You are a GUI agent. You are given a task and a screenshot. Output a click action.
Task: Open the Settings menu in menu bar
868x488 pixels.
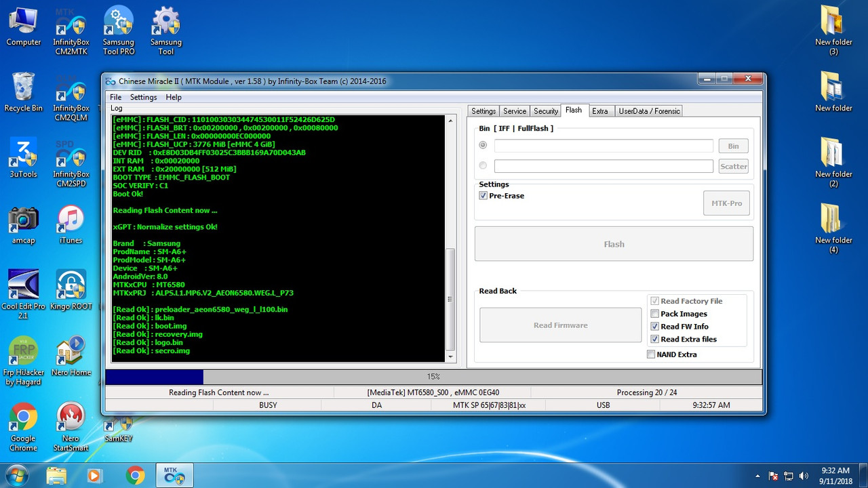(143, 97)
